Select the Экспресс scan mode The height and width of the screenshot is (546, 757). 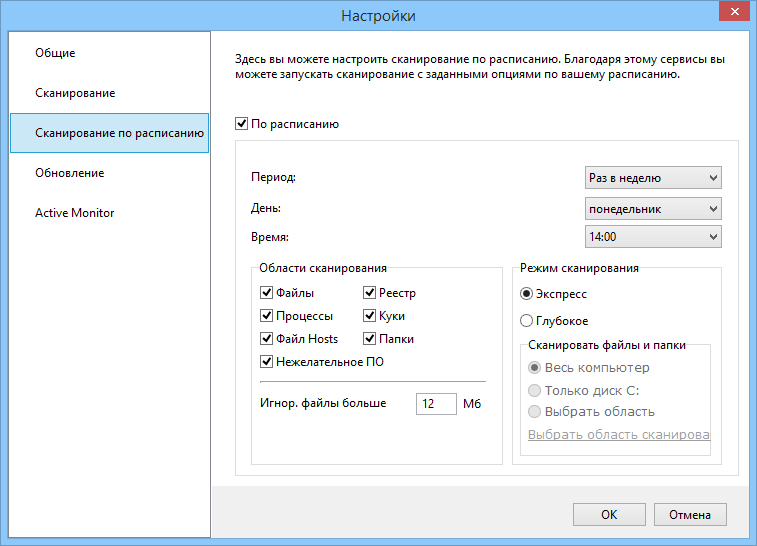click(528, 294)
